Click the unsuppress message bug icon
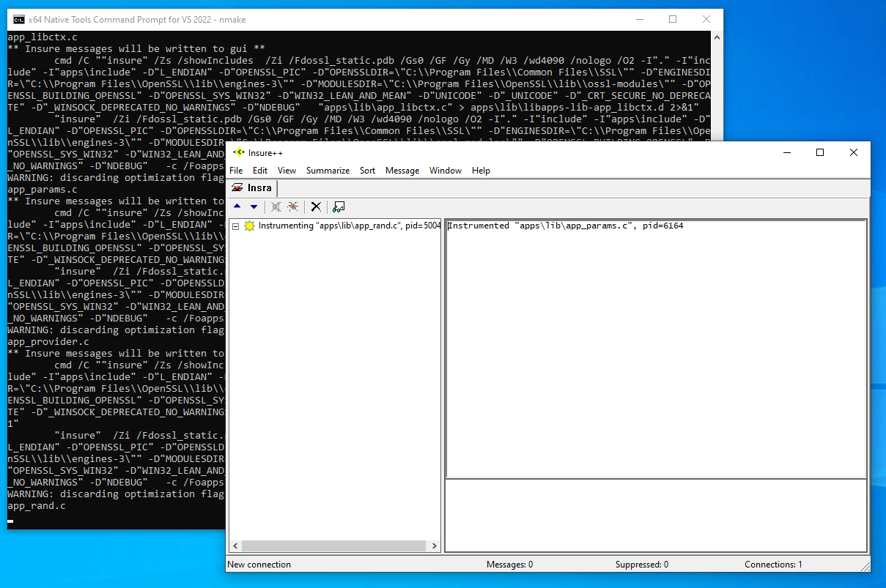 293,206
